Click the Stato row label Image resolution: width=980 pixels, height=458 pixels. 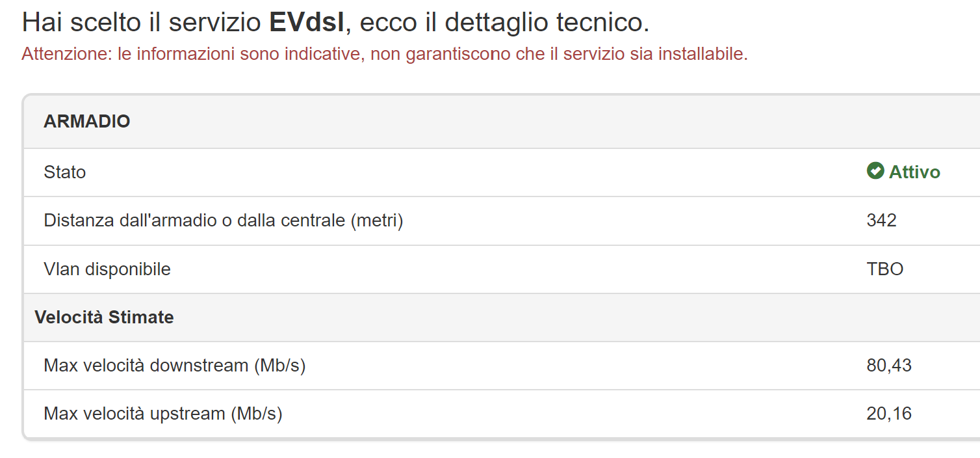[x=65, y=172]
